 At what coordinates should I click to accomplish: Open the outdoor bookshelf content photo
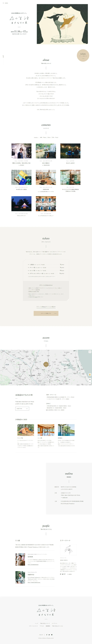(46, 151)
